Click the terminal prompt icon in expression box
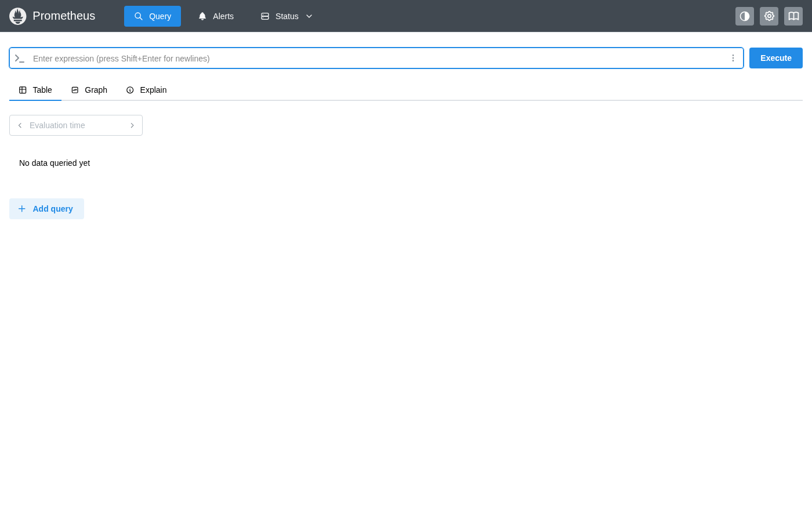The height and width of the screenshot is (522, 812). pyautogui.click(x=20, y=58)
